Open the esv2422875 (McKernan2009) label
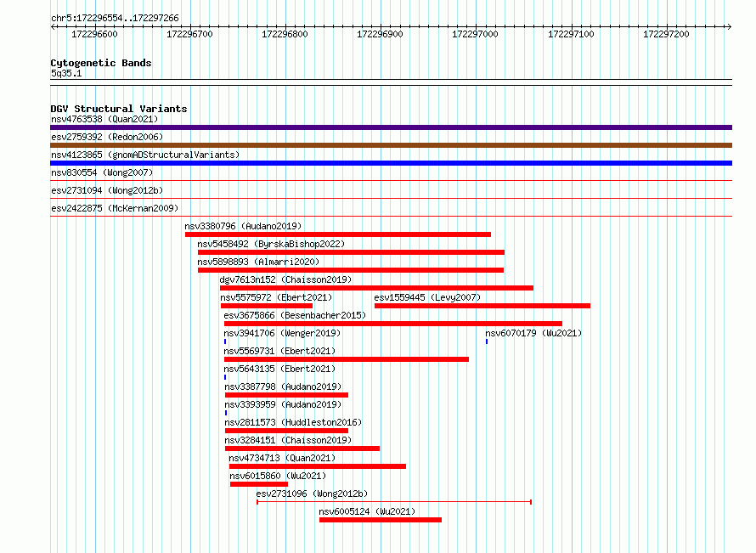 [115, 208]
